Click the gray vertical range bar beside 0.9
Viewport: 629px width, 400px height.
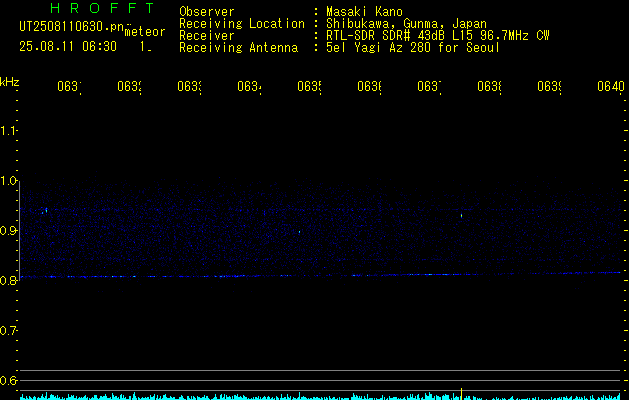click(x=20, y=230)
